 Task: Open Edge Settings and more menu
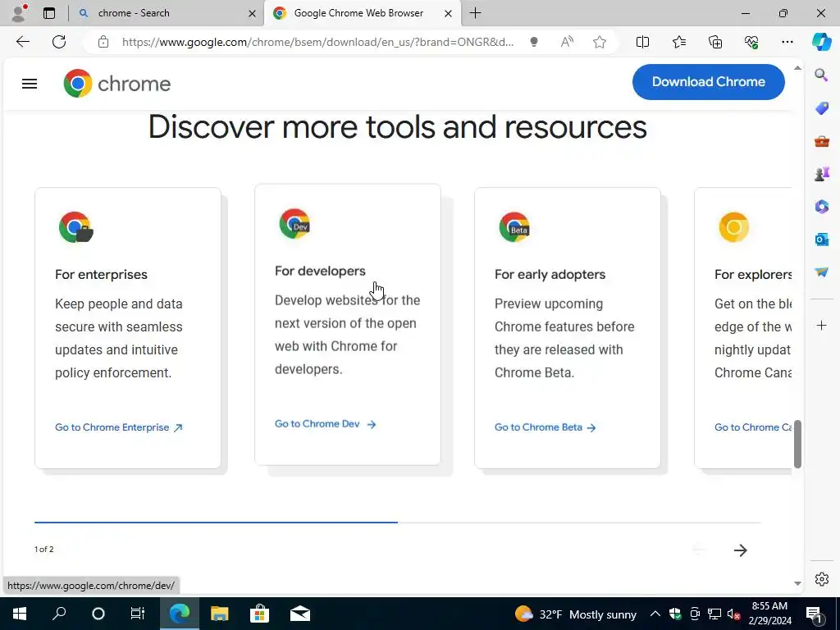(787, 42)
